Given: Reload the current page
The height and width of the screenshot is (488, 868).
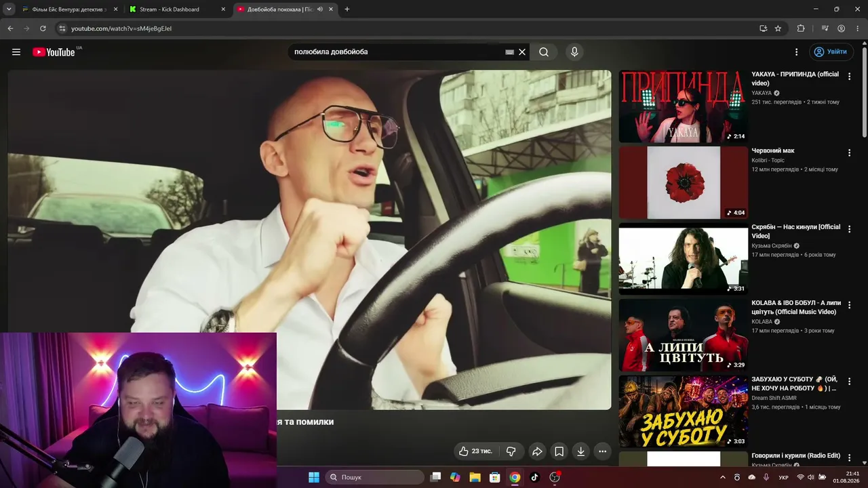Looking at the screenshot, I should tap(43, 28).
